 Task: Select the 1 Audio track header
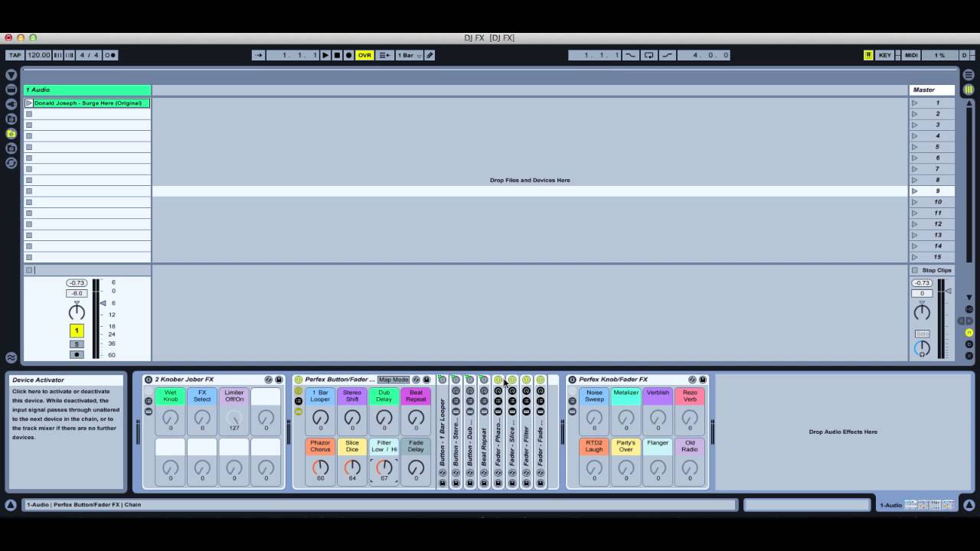pos(87,90)
